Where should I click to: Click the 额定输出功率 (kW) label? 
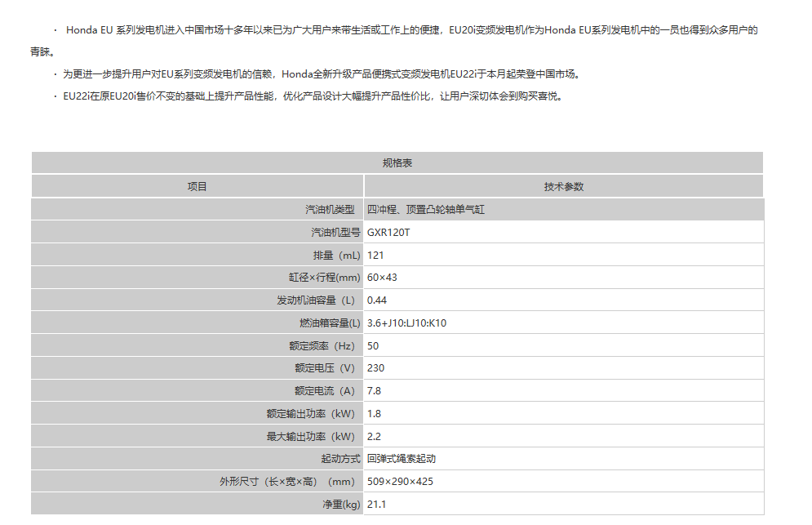(x=311, y=414)
